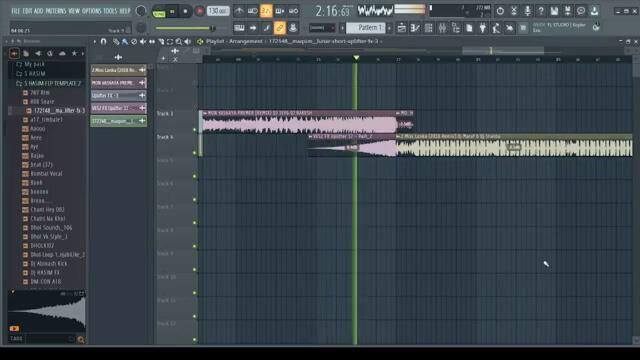Open the Pattern 1 selector dropdown
Screen dimensions: 640x360
(x=366, y=28)
